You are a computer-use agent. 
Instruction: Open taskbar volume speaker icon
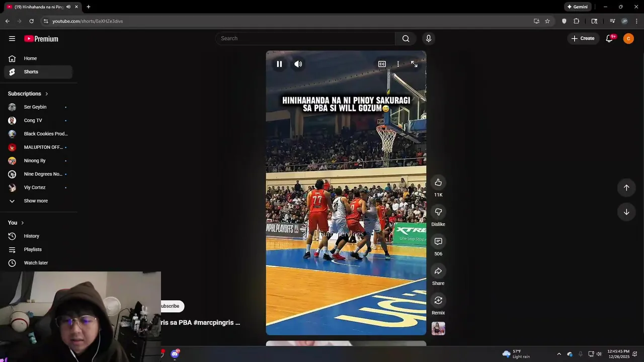click(x=599, y=354)
